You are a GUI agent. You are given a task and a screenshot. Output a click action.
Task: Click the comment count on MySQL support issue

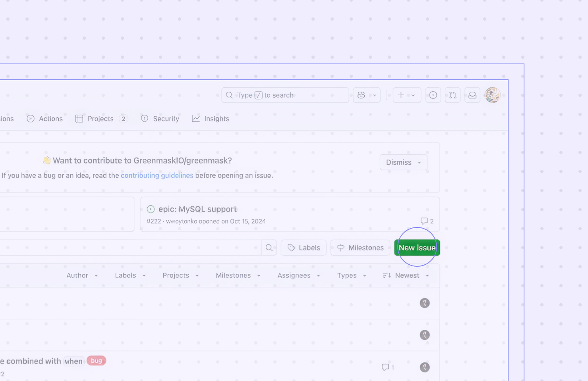[x=427, y=221]
